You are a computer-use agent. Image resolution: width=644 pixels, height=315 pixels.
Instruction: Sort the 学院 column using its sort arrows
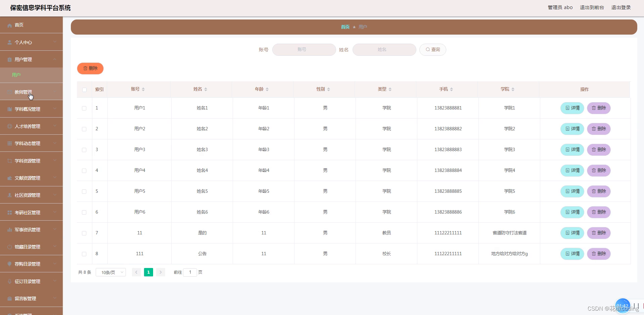pyautogui.click(x=513, y=89)
